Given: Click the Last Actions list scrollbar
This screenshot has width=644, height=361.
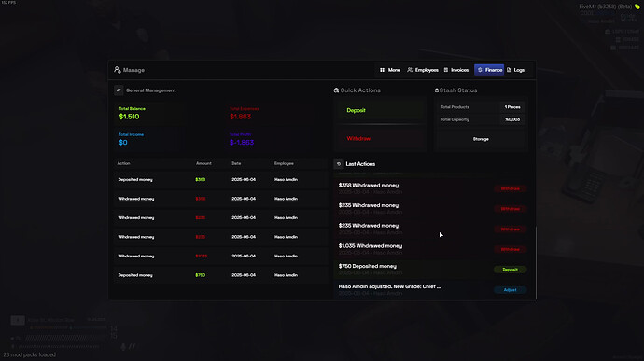Looking at the screenshot, I should point(536,263).
